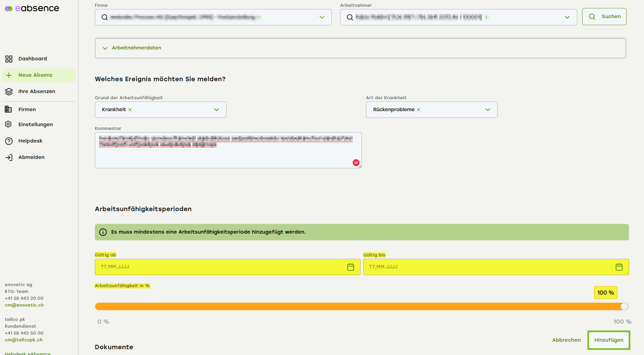Open Art der Krankheit dropdown
Image resolution: width=644 pixels, height=355 pixels.
[x=487, y=110]
